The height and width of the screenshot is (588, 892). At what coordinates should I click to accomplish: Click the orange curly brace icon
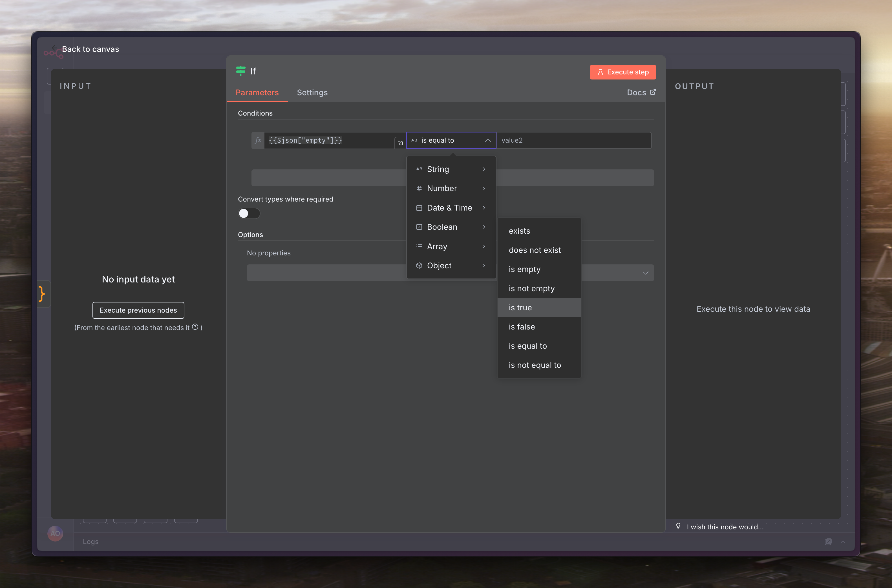tap(42, 294)
